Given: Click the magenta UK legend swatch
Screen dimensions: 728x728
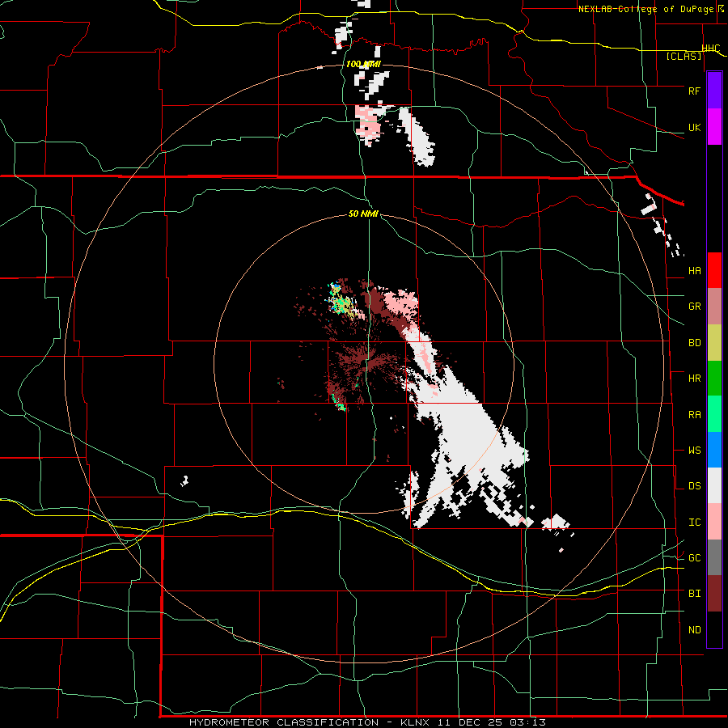Looking at the screenshot, I should point(714,127).
